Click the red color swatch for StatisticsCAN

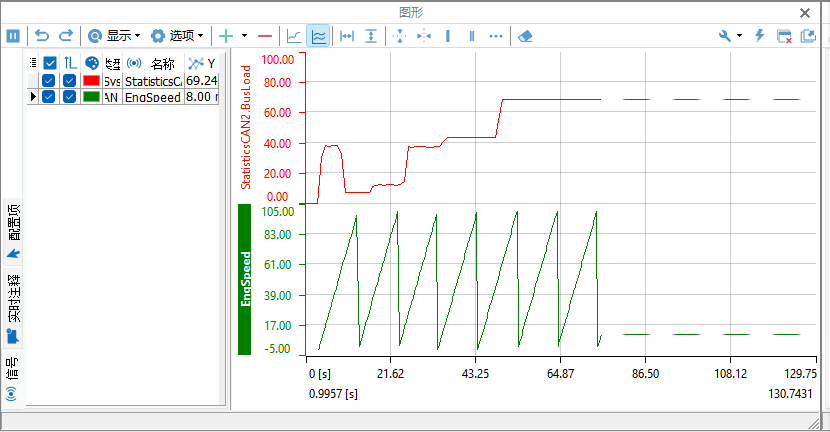(91, 80)
